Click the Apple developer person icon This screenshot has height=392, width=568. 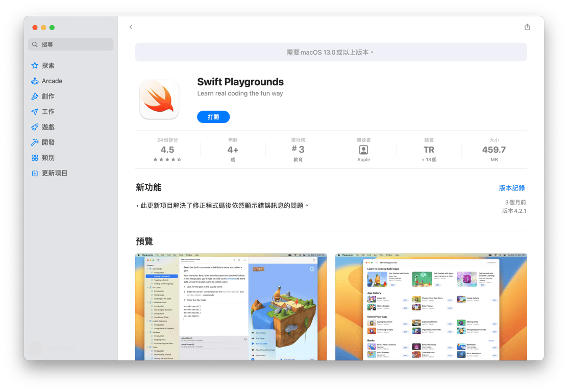click(x=363, y=150)
